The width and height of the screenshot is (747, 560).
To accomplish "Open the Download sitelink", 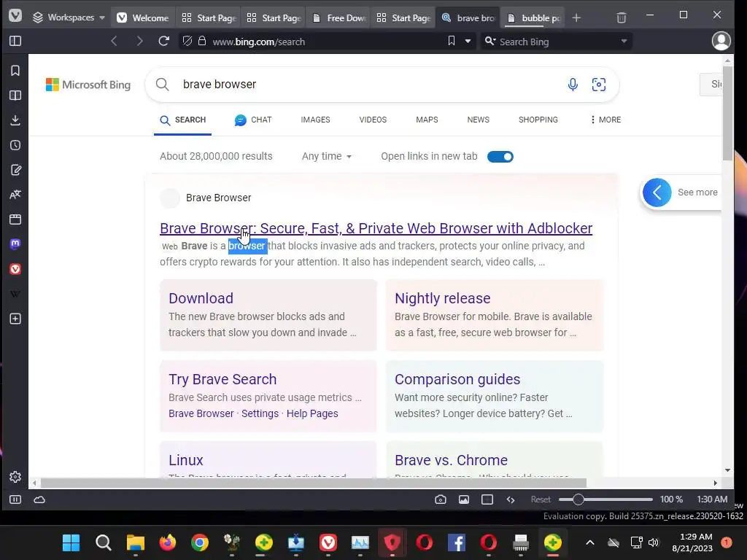I will click(x=201, y=298).
